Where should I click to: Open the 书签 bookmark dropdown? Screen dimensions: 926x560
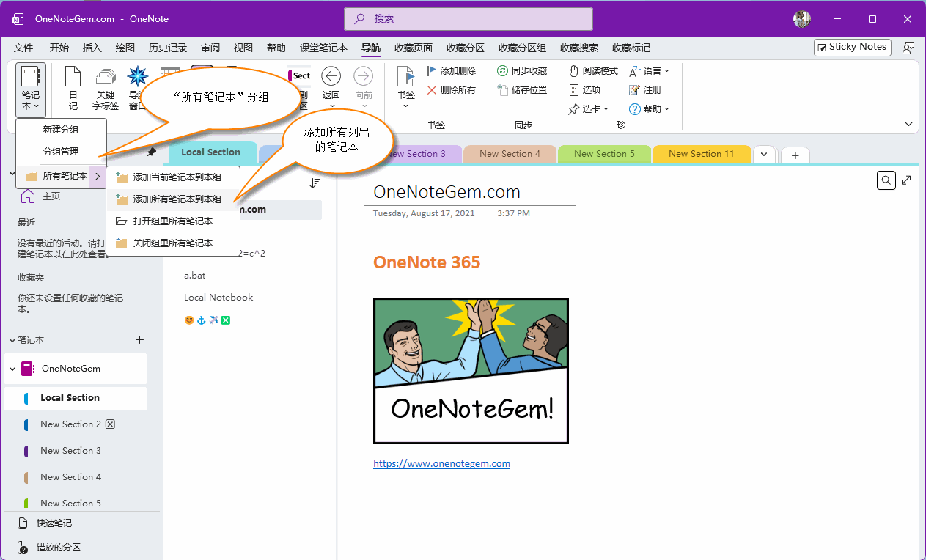coord(406,89)
